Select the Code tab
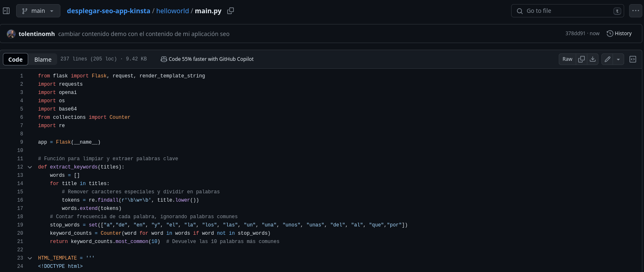The width and height of the screenshot is (644, 272). pyautogui.click(x=15, y=59)
